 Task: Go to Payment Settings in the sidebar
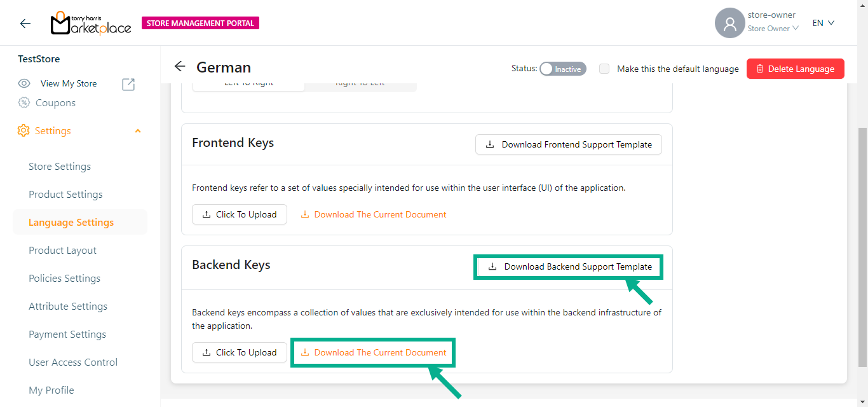pyautogui.click(x=67, y=335)
